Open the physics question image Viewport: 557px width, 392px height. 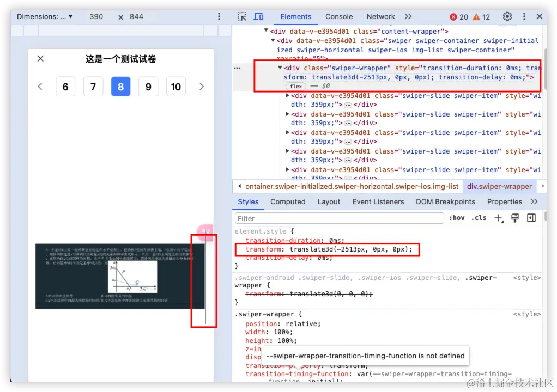click(120, 276)
